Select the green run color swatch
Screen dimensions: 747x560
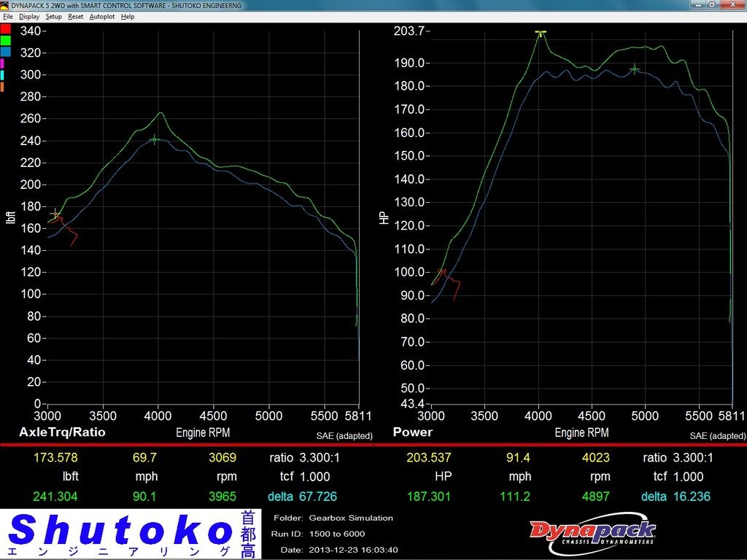click(6, 41)
